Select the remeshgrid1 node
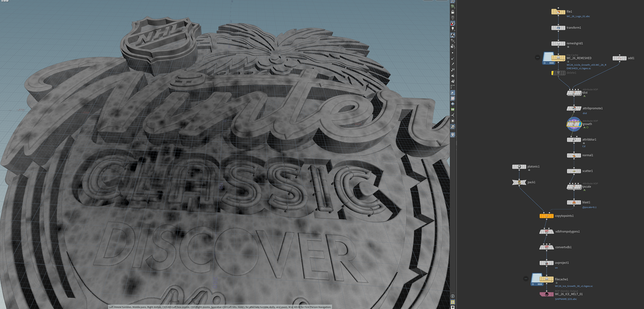This screenshot has height=309, width=644. (x=558, y=43)
